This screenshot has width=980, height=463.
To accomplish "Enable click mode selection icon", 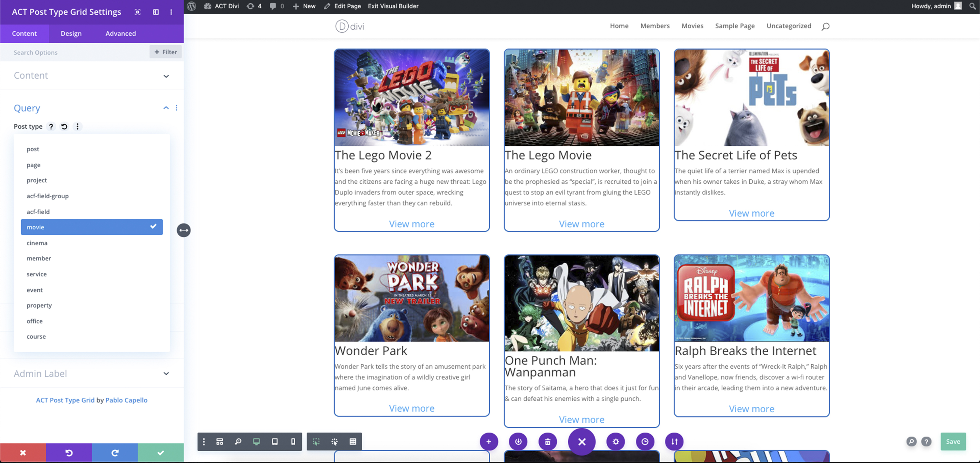I will 316,441.
